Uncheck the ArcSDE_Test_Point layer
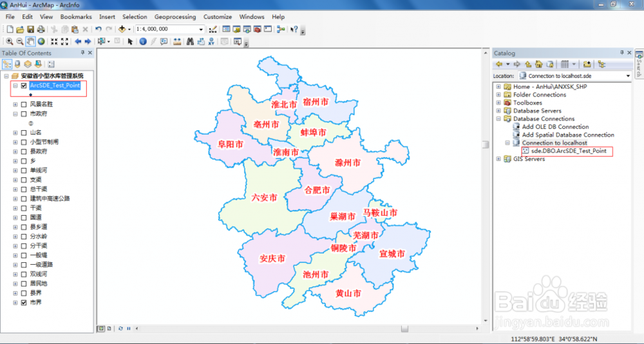 click(23, 86)
